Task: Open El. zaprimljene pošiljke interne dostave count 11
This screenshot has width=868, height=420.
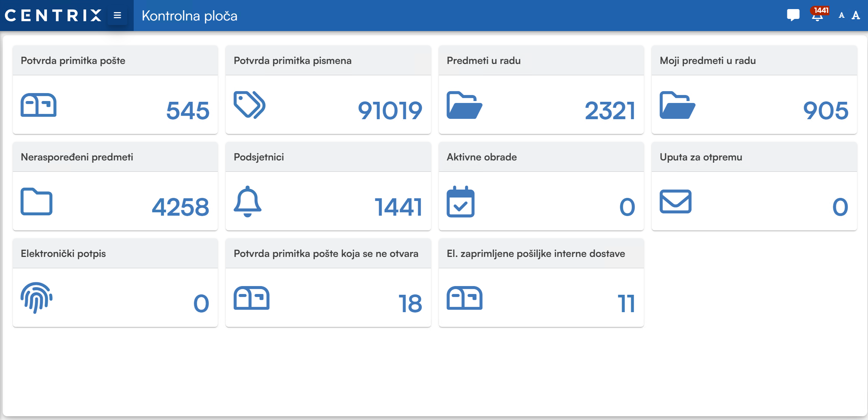Action: (x=626, y=303)
